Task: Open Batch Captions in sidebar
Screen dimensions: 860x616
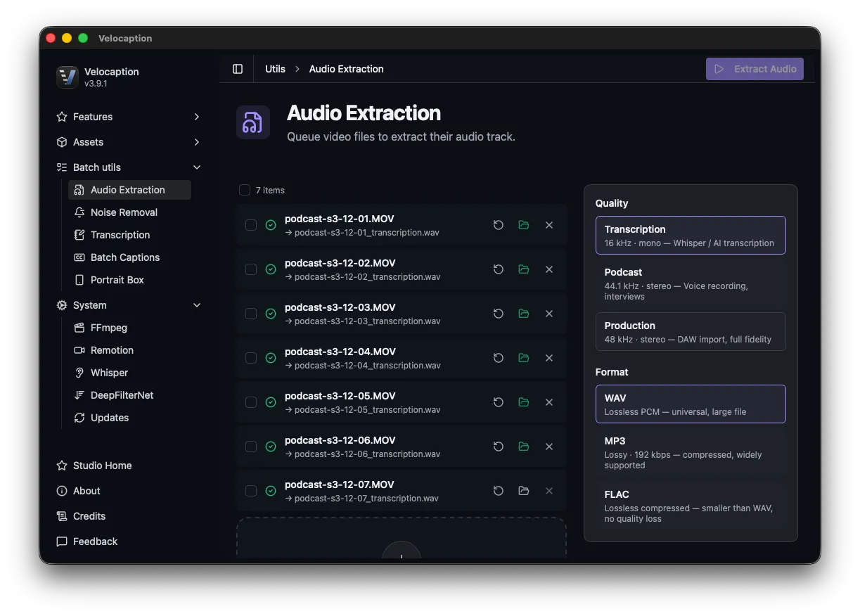Action: point(129,257)
